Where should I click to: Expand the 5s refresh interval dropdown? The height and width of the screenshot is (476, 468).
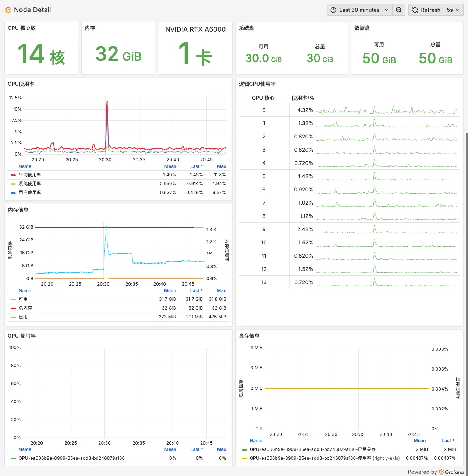click(453, 10)
